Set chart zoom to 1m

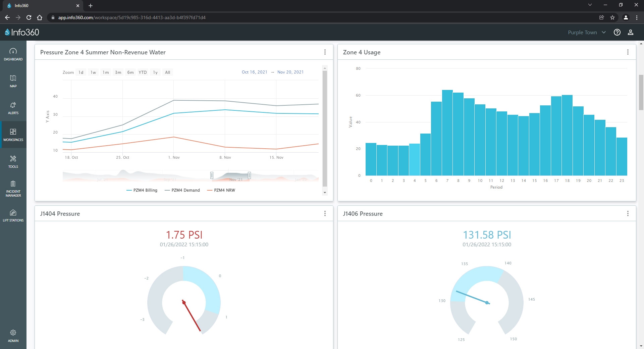(106, 72)
